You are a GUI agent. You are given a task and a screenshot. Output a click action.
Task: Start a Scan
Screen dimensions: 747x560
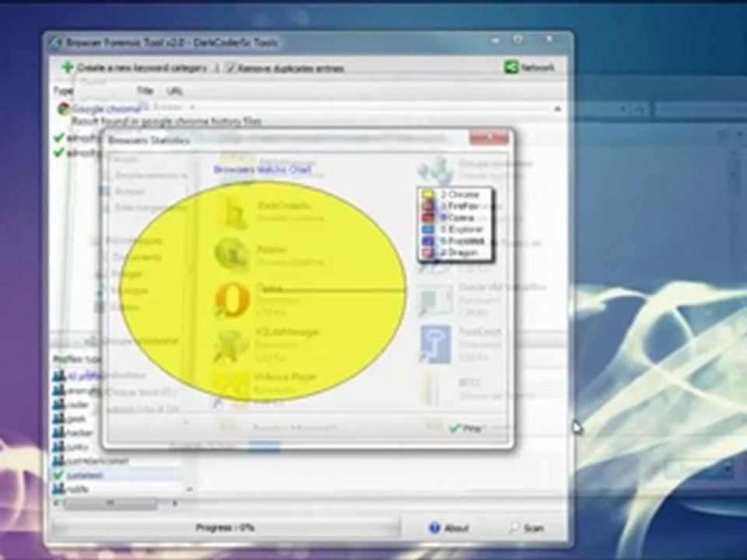(527, 528)
